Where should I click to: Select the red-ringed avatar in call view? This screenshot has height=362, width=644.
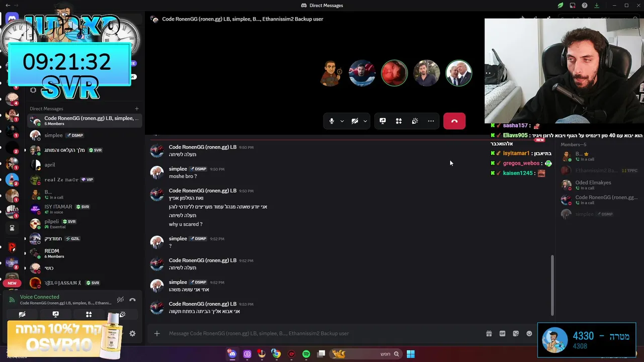tap(394, 73)
